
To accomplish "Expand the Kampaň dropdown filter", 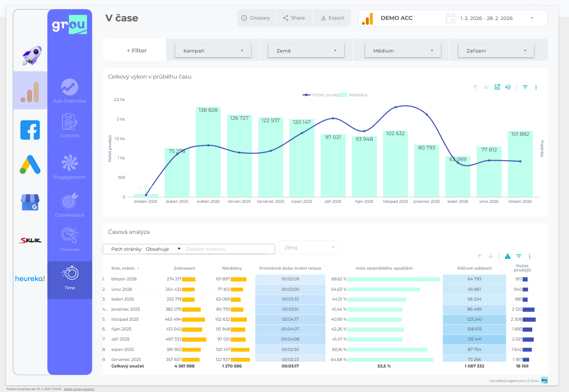I will point(213,51).
